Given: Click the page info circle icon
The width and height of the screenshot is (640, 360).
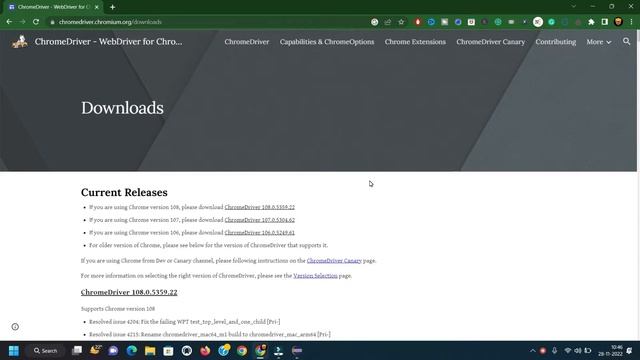Looking at the screenshot, I should (x=15, y=327).
